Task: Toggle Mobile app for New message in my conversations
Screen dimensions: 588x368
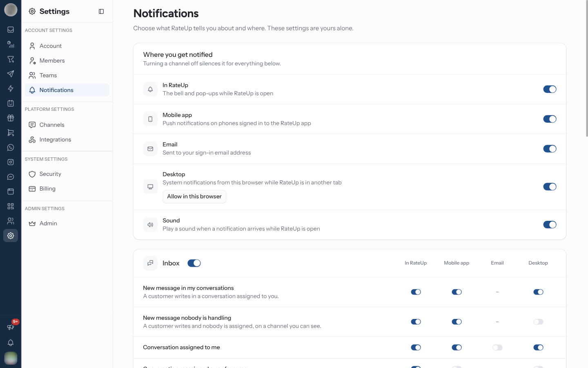Action: [x=457, y=292]
